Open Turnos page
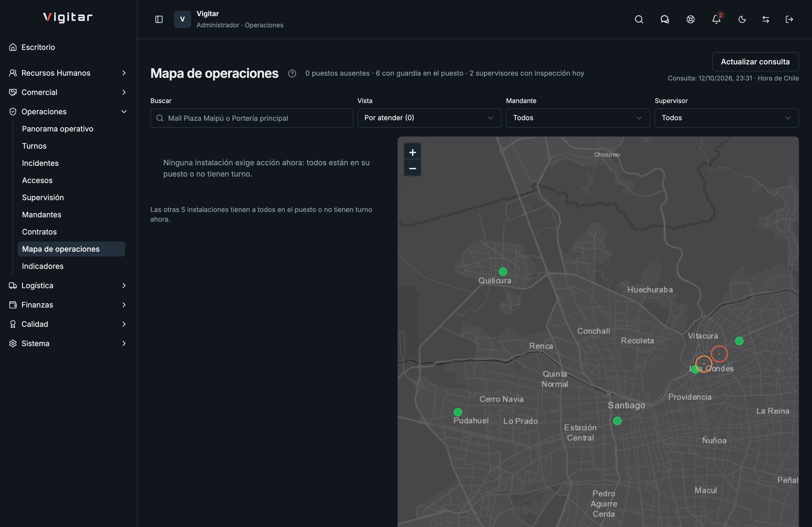The width and height of the screenshot is (812, 527). pos(71,146)
